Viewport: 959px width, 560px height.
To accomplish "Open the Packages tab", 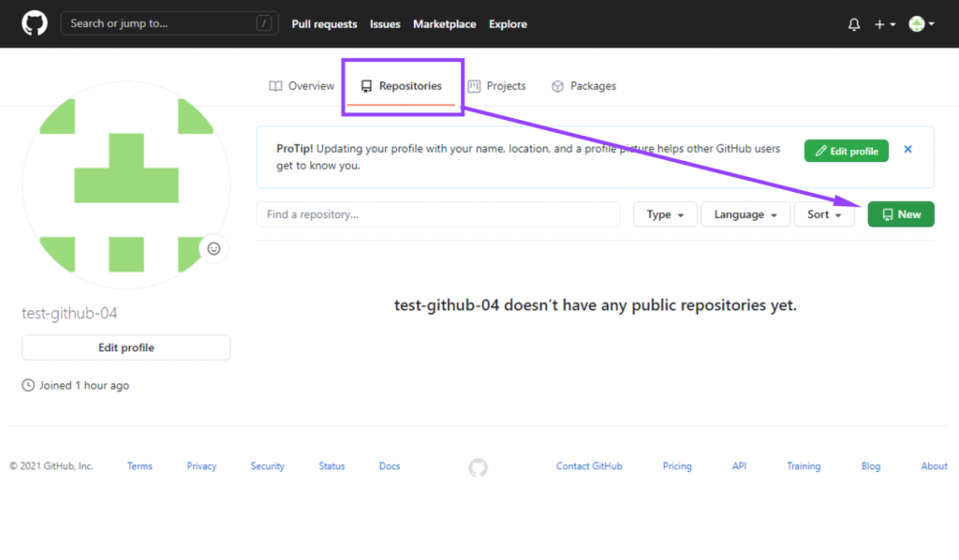I will coord(583,86).
